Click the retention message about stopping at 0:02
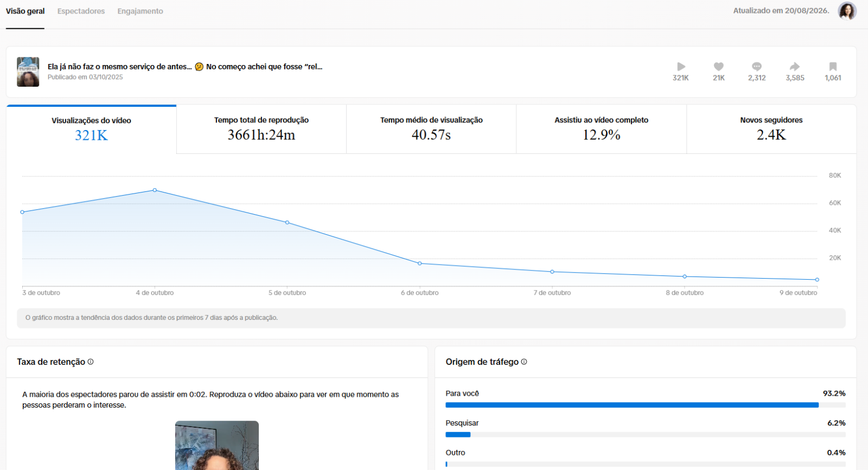Image resolution: width=868 pixels, height=470 pixels. pyautogui.click(x=210, y=400)
